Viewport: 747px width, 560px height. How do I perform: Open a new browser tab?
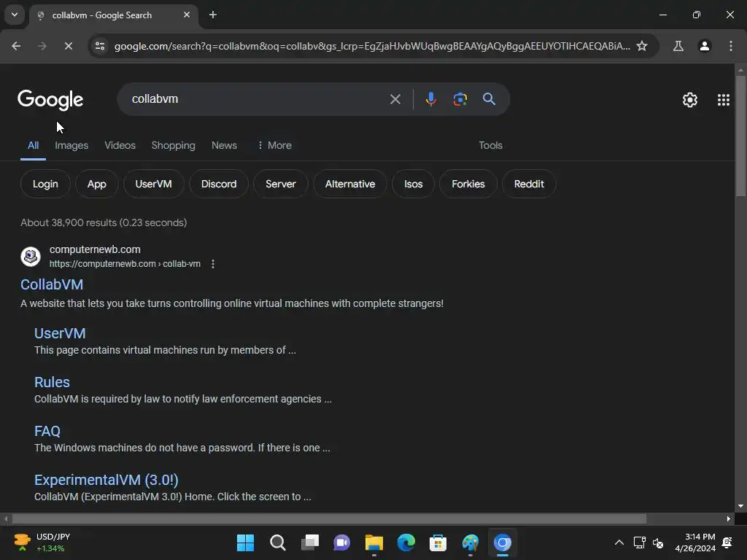213,15
